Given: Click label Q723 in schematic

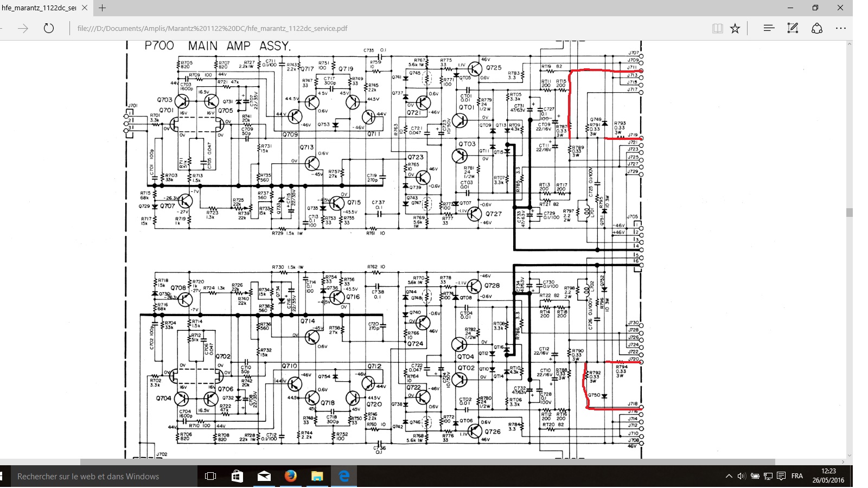Looking at the screenshot, I should 416,157.
